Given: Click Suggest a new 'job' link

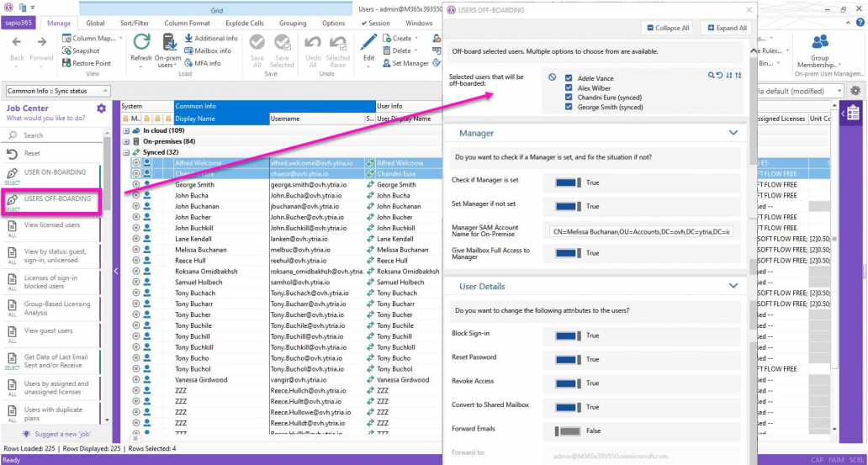Looking at the screenshot, I should (56, 434).
